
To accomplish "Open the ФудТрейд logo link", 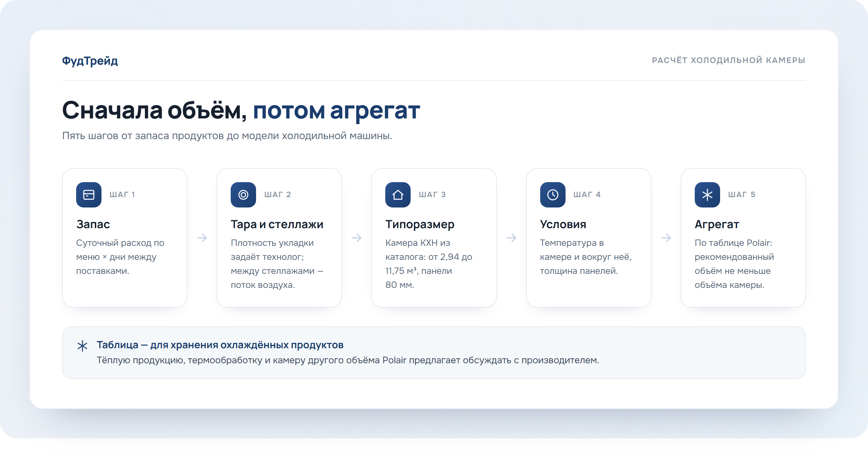I will tap(90, 61).
